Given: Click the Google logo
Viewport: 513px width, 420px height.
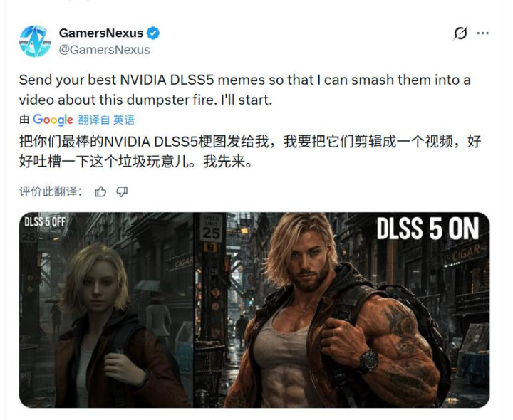Looking at the screenshot, I should tap(53, 120).
